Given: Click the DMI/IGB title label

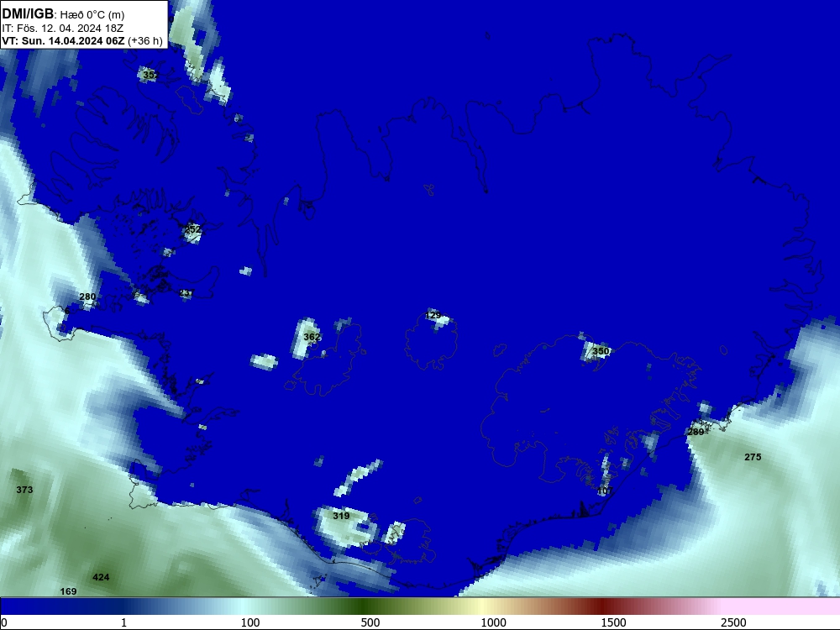Looking at the screenshot, I should click(29, 14).
